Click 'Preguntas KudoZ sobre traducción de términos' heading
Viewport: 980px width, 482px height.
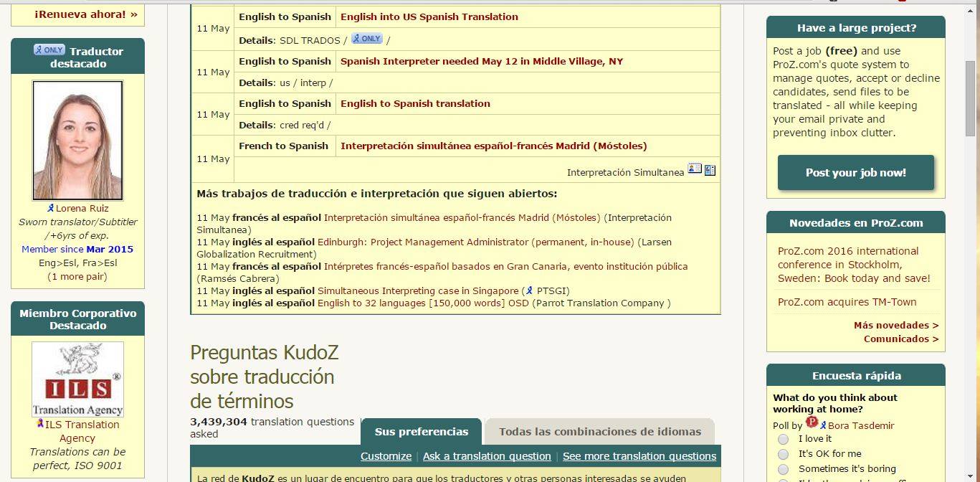pyautogui.click(x=264, y=377)
